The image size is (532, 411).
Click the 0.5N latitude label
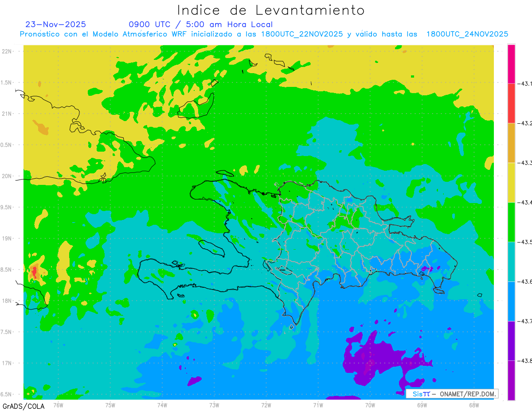[x=7, y=145]
